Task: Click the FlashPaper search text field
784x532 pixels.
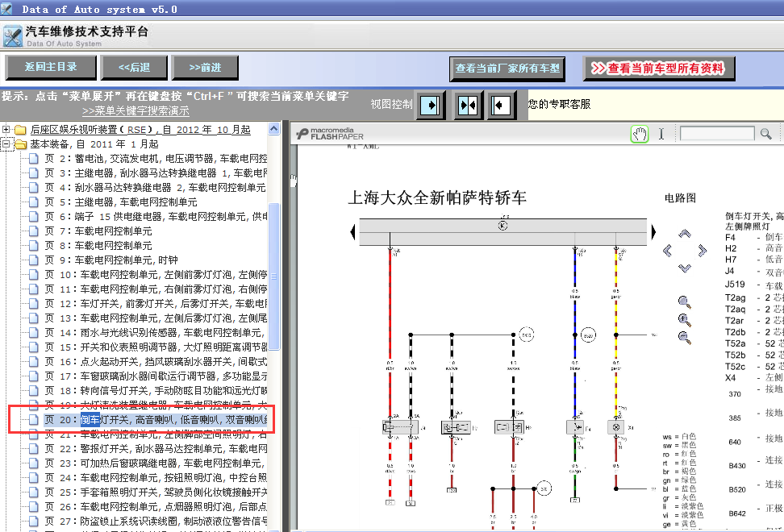Action: [x=717, y=133]
